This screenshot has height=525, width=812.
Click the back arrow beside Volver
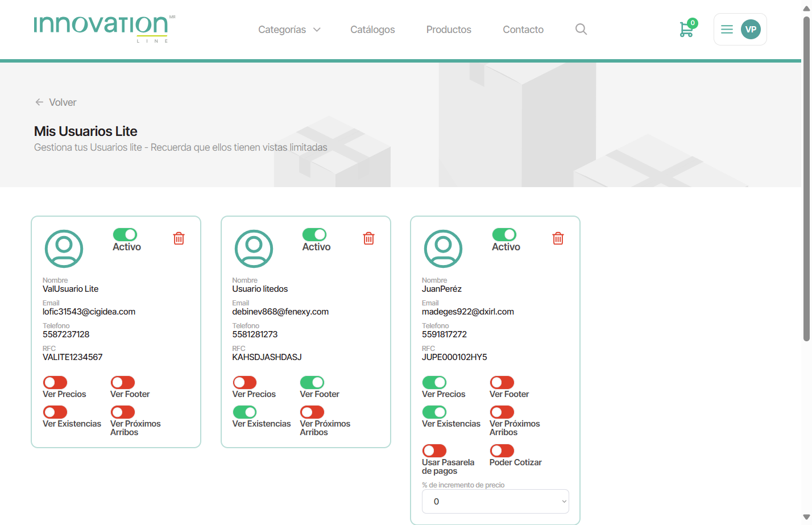click(x=39, y=102)
